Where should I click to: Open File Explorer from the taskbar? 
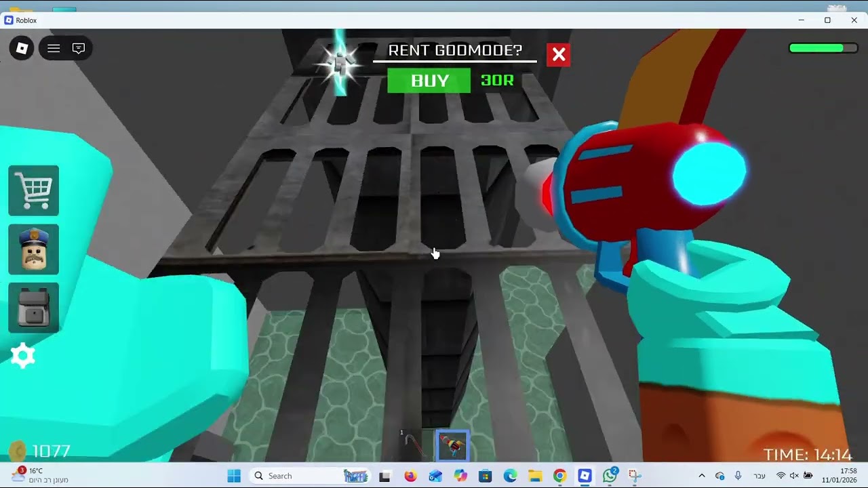pos(535,476)
